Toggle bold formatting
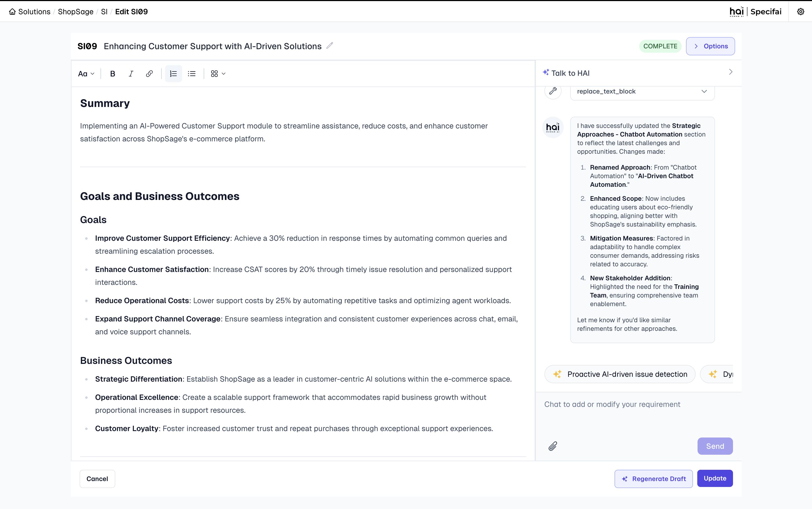This screenshot has width=812, height=509. tap(113, 74)
